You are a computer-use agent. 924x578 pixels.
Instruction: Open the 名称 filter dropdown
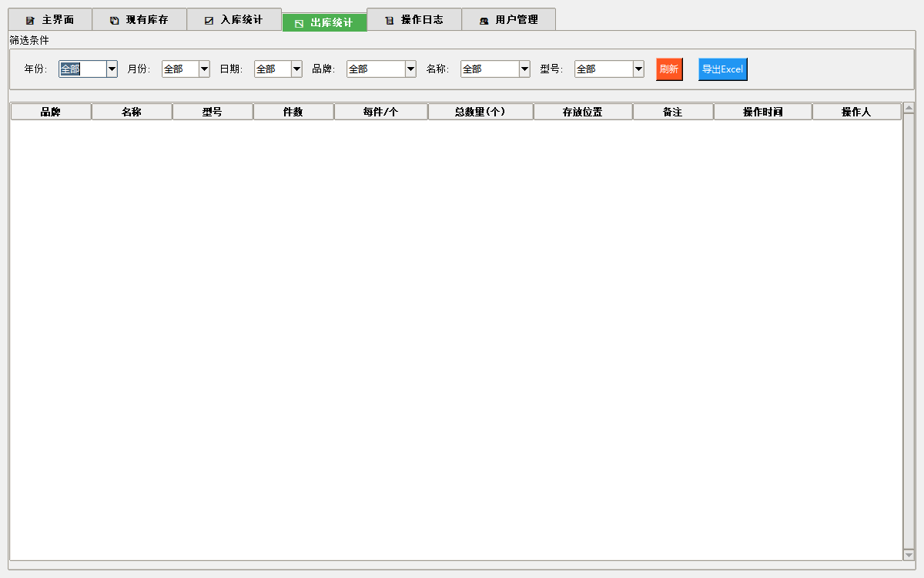point(524,69)
